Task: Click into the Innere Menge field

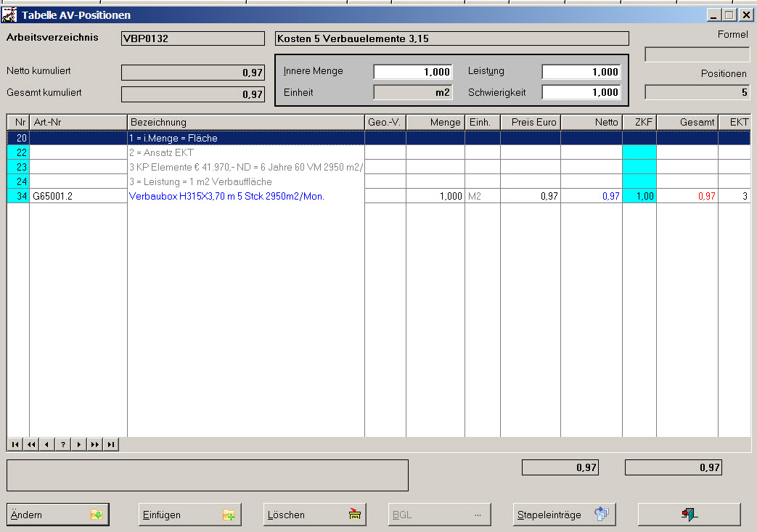Action: pyautogui.click(x=413, y=72)
